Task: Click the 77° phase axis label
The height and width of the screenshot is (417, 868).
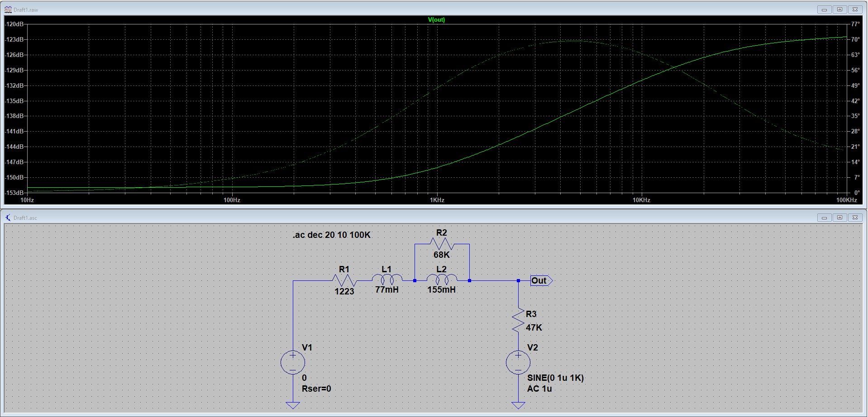Action: (x=855, y=24)
